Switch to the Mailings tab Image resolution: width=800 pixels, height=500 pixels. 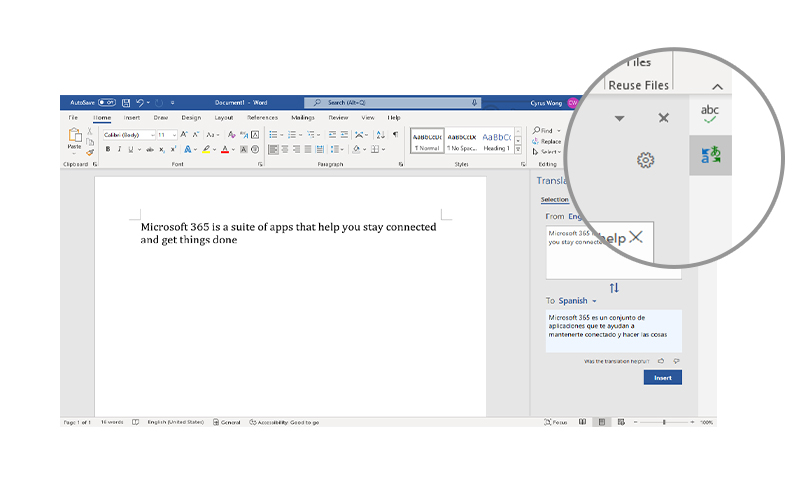303,118
